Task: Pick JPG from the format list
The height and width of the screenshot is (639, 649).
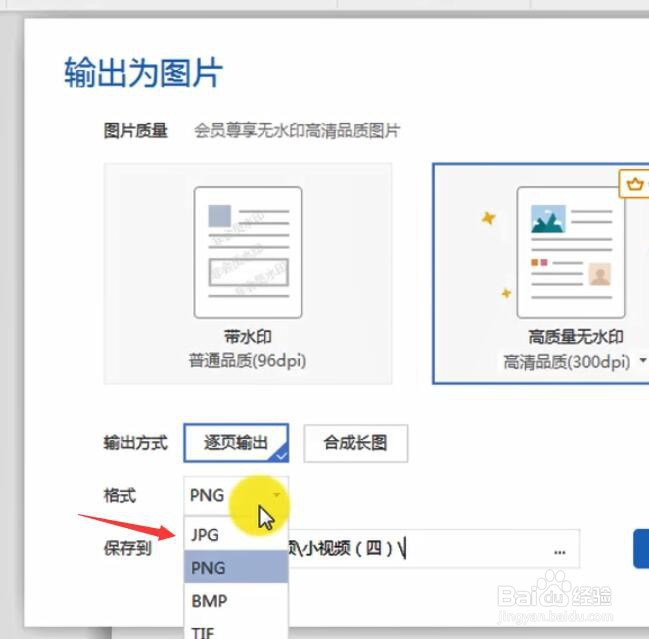Action: 236,534
